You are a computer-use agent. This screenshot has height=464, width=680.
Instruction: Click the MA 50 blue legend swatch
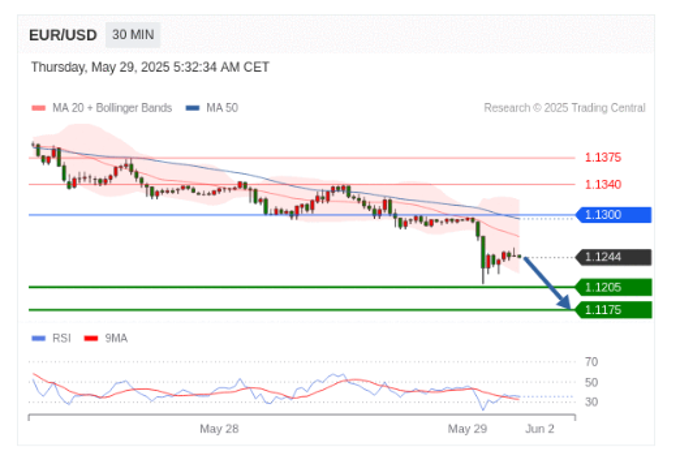coord(193,108)
